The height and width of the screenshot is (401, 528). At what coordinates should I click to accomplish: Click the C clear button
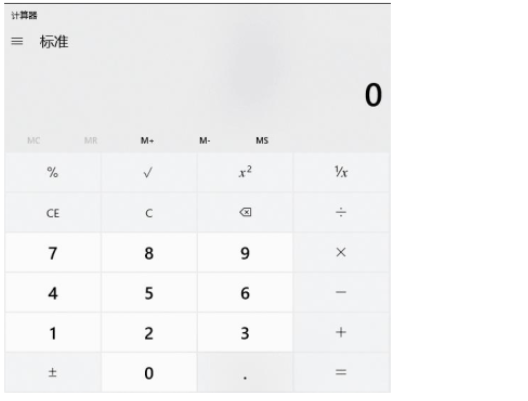(148, 212)
